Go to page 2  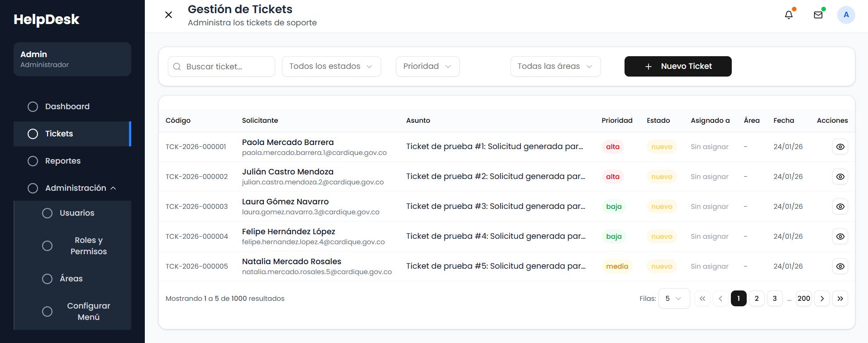coord(757,299)
